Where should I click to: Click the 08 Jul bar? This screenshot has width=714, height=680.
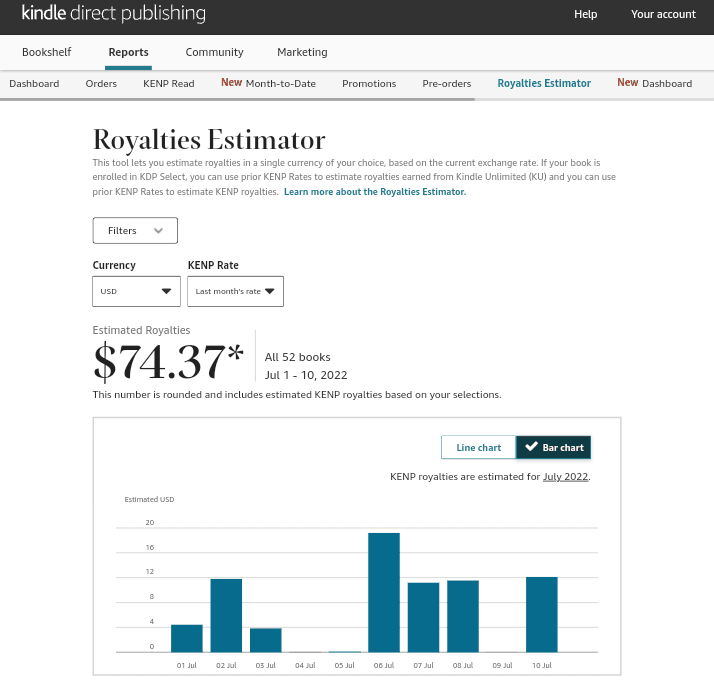point(463,616)
